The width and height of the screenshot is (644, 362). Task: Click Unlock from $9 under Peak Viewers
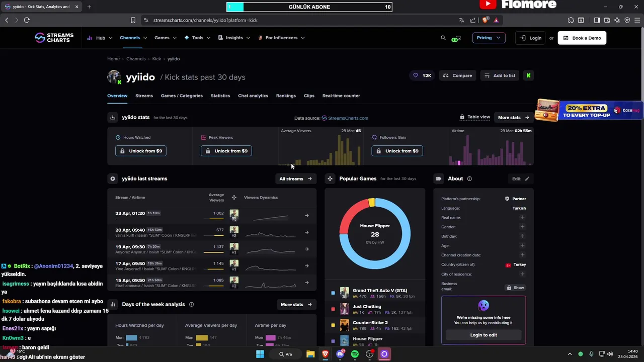tap(226, 151)
